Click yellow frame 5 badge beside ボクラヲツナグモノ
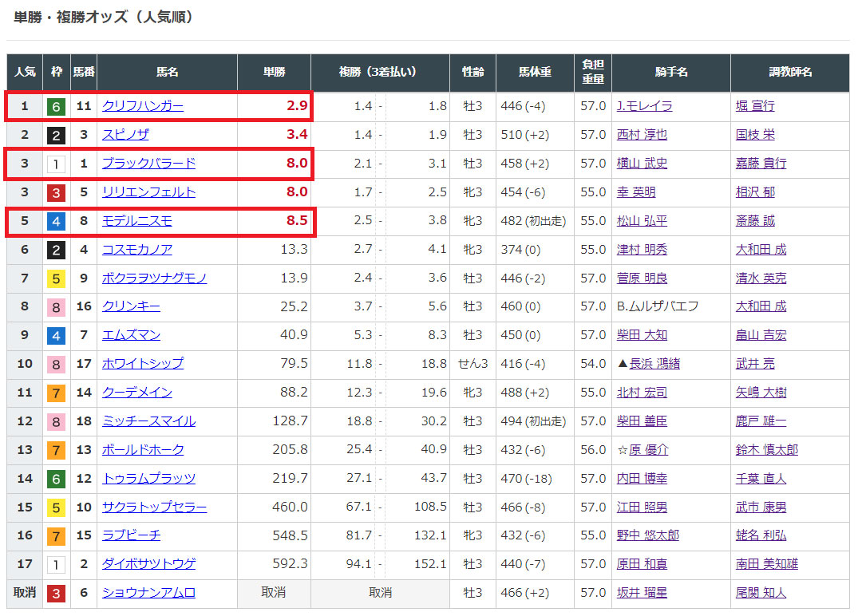858x616 pixels. [x=56, y=278]
